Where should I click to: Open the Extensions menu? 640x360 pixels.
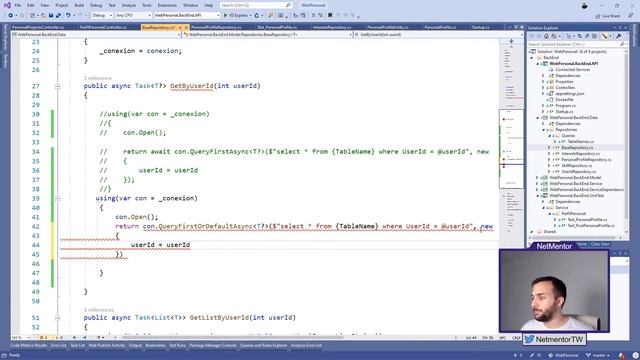tap(167, 5)
